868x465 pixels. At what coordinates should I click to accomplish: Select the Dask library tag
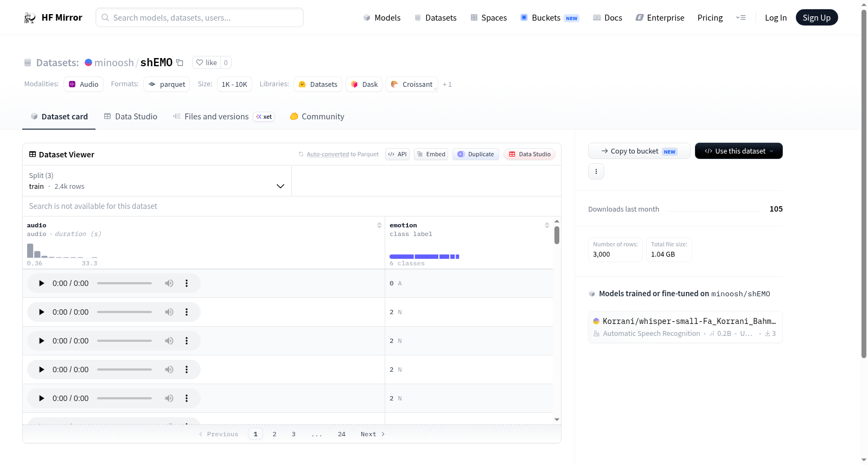tap(364, 84)
